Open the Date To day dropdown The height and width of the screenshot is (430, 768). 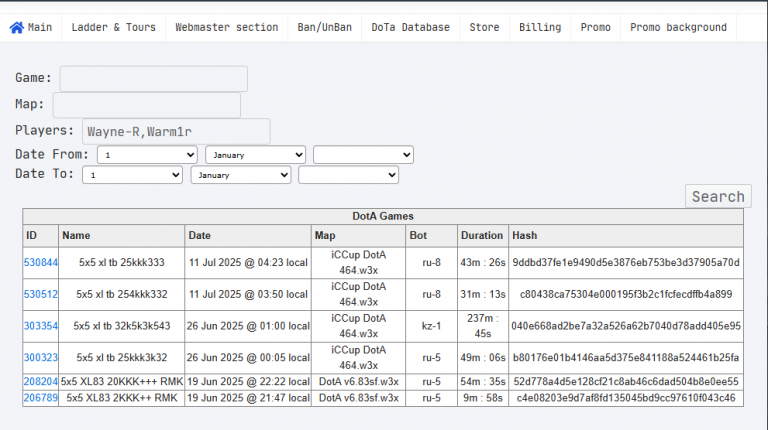click(133, 175)
